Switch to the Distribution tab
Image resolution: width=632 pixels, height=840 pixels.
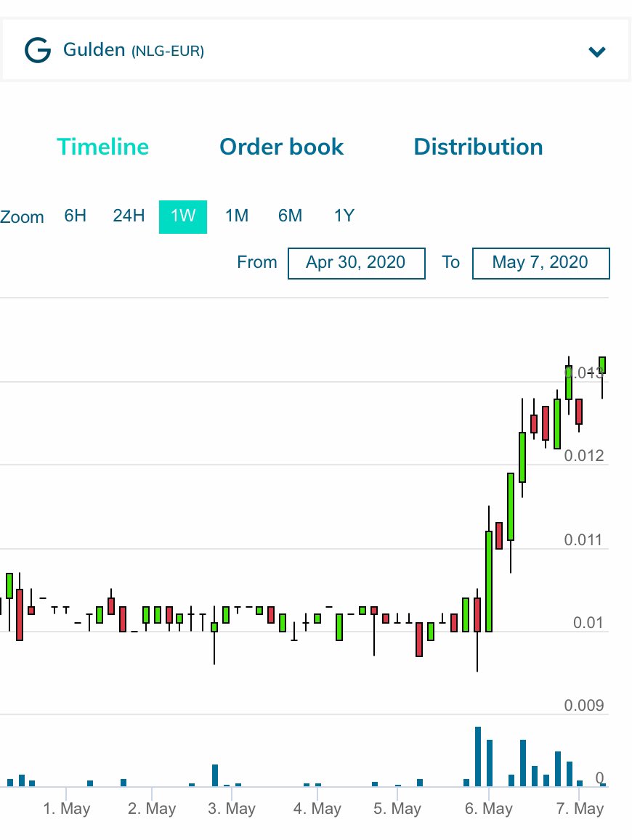click(478, 147)
